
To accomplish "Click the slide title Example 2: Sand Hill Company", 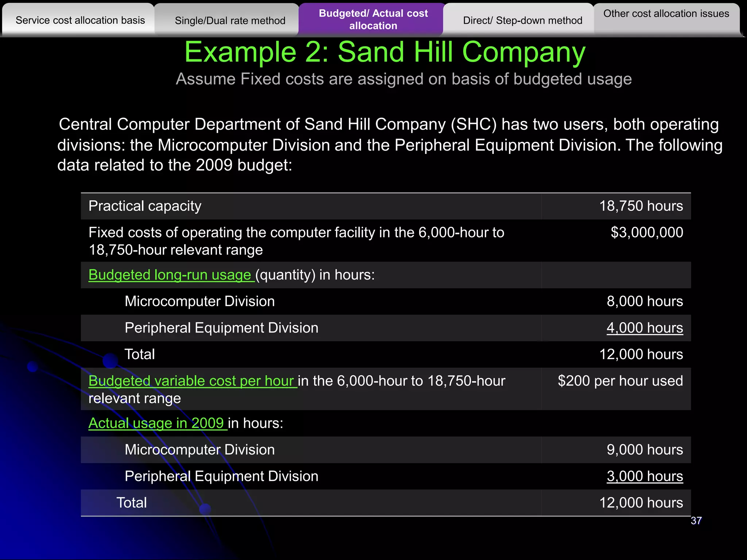I will click(x=385, y=52).
